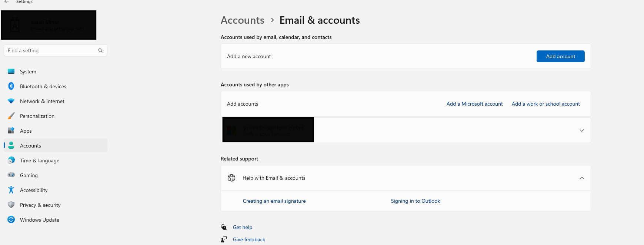The width and height of the screenshot is (644, 245).
Task: Open Time & language settings
Action: coord(56,160)
